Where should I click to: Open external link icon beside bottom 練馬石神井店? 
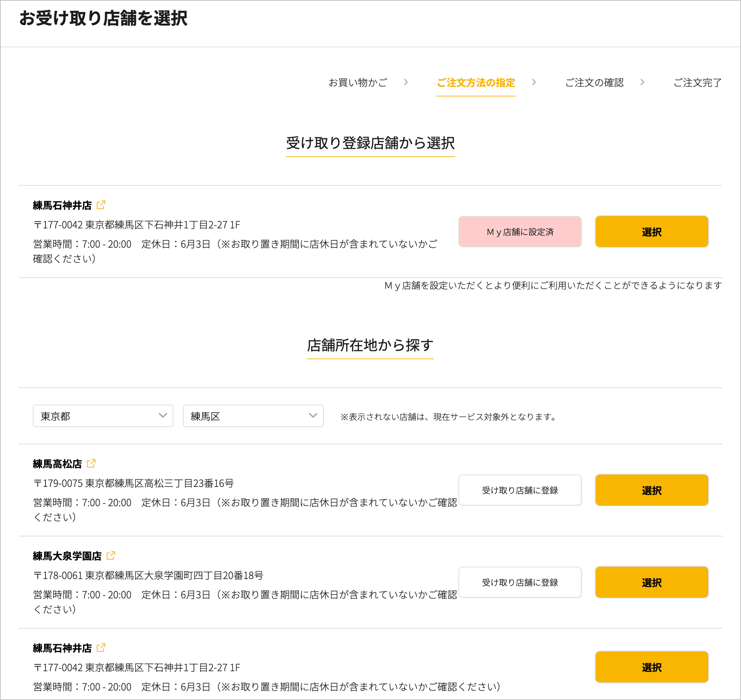point(101,648)
